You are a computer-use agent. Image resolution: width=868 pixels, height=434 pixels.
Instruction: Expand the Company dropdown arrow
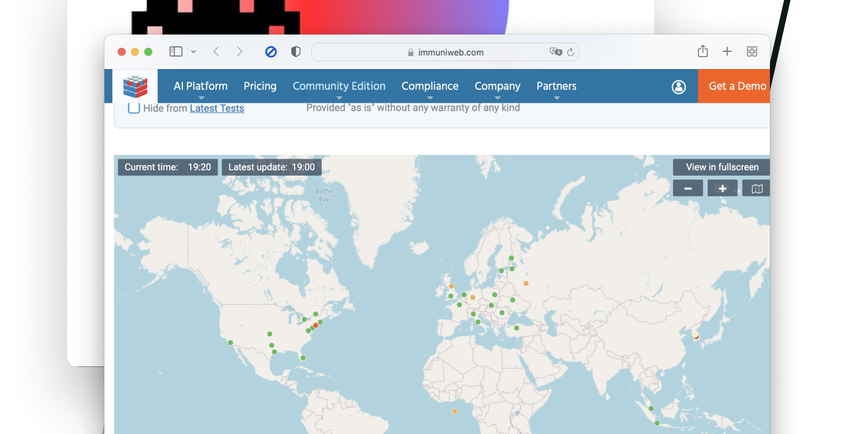498,98
